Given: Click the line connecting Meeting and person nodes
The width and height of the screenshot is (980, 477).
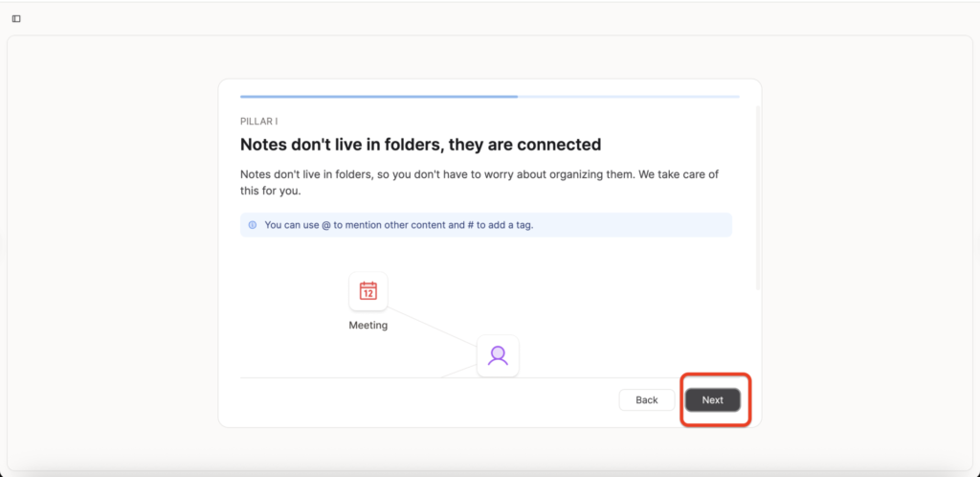Looking at the screenshot, I should [x=433, y=326].
